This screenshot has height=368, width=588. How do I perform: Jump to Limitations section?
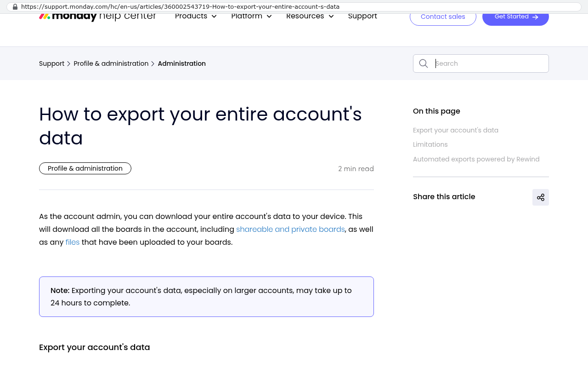pos(430,144)
